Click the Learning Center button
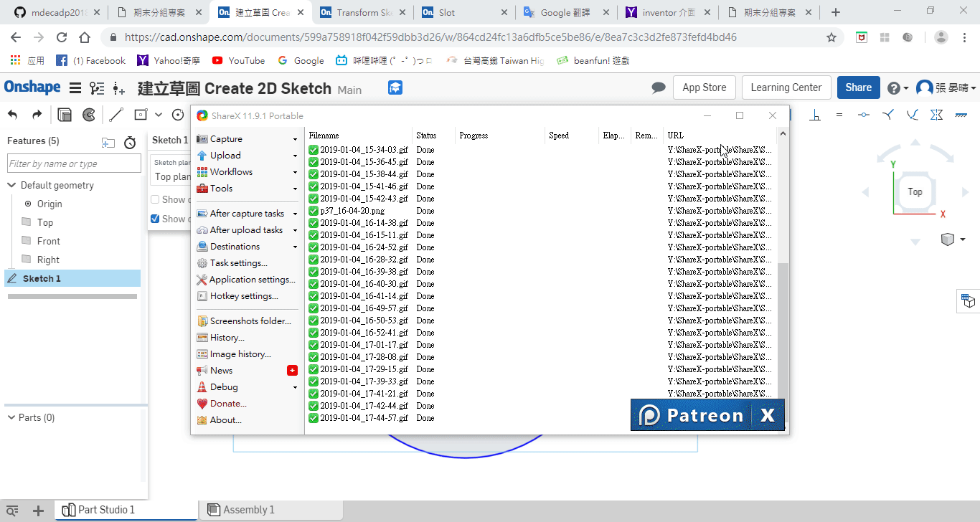 point(786,87)
